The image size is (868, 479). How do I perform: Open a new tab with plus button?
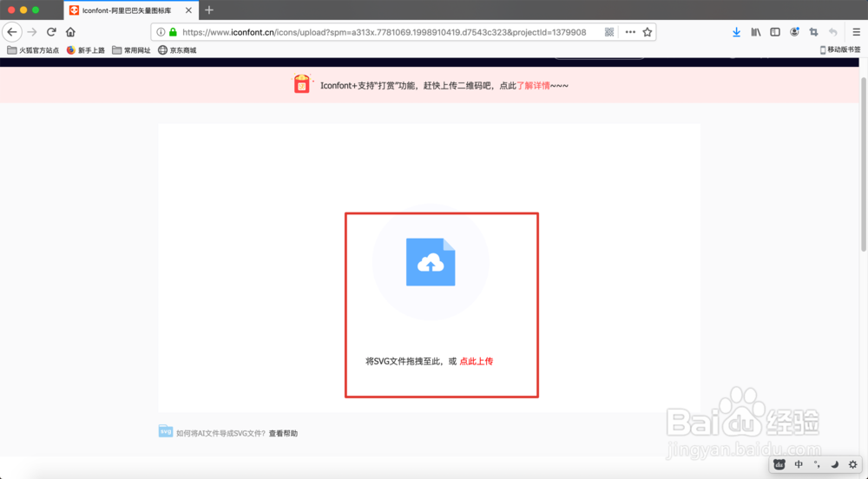click(x=208, y=10)
